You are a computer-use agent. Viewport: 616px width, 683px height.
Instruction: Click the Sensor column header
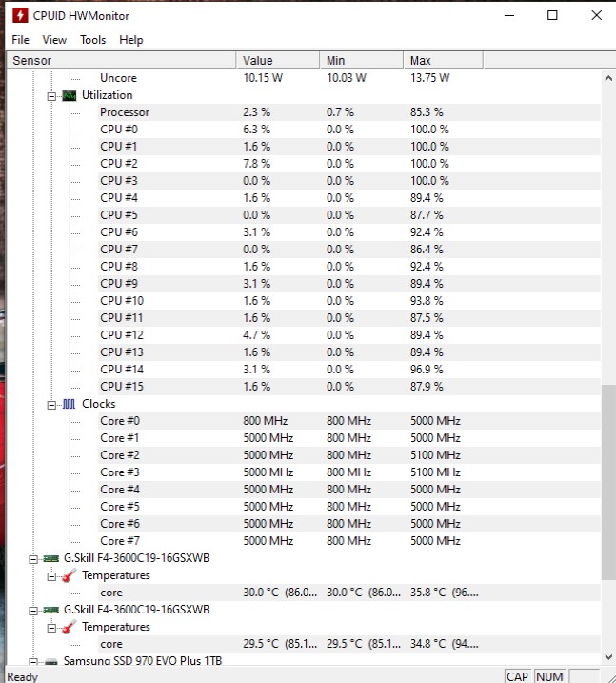122,61
